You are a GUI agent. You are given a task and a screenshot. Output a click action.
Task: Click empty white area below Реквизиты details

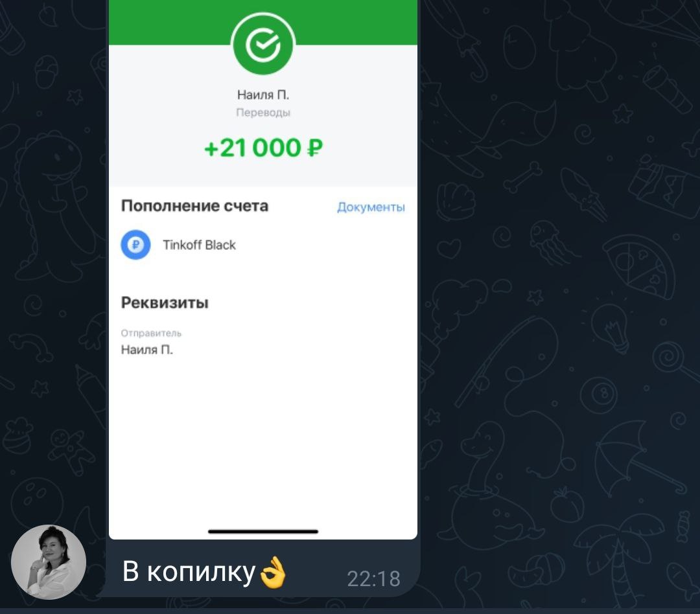[x=263, y=442]
